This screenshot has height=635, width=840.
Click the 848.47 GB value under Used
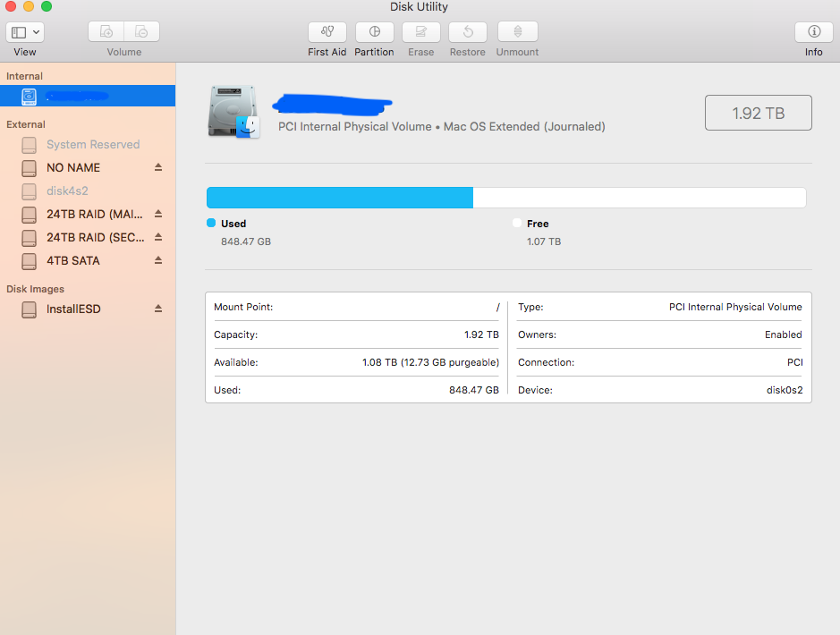click(246, 241)
